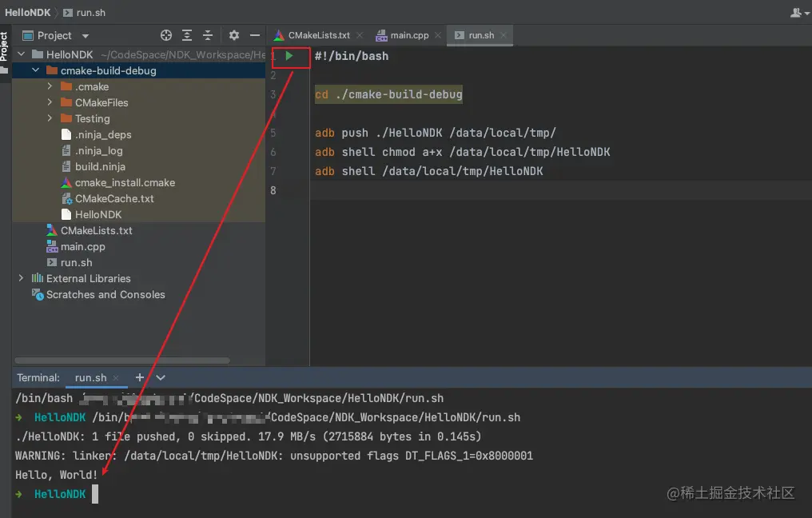Click 'Hello, World!' terminal output

[57, 475]
